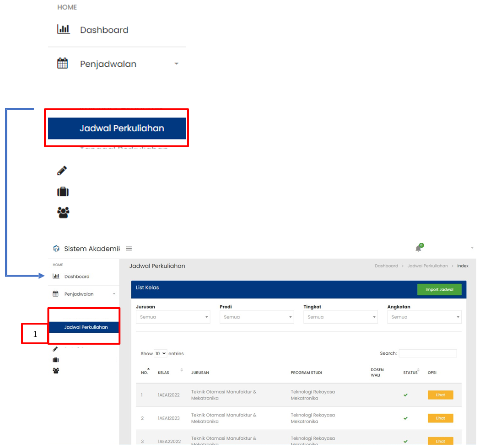
Task: Click small pencil icon in page sidebar
Action: click(x=55, y=349)
